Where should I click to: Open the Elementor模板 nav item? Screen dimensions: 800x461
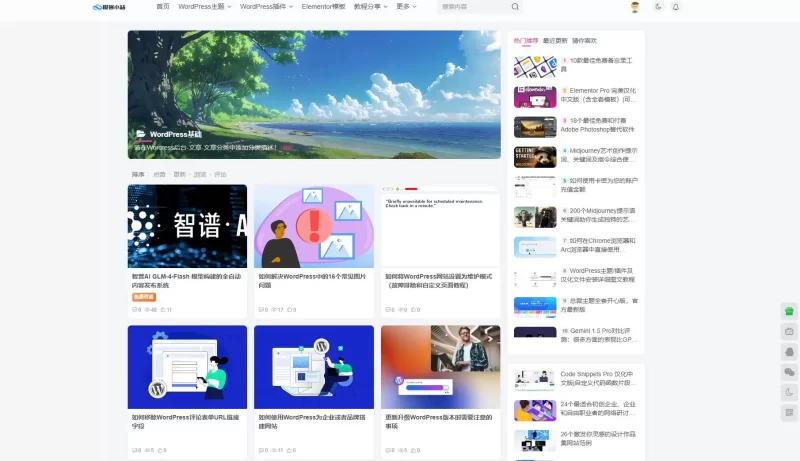[x=323, y=7]
